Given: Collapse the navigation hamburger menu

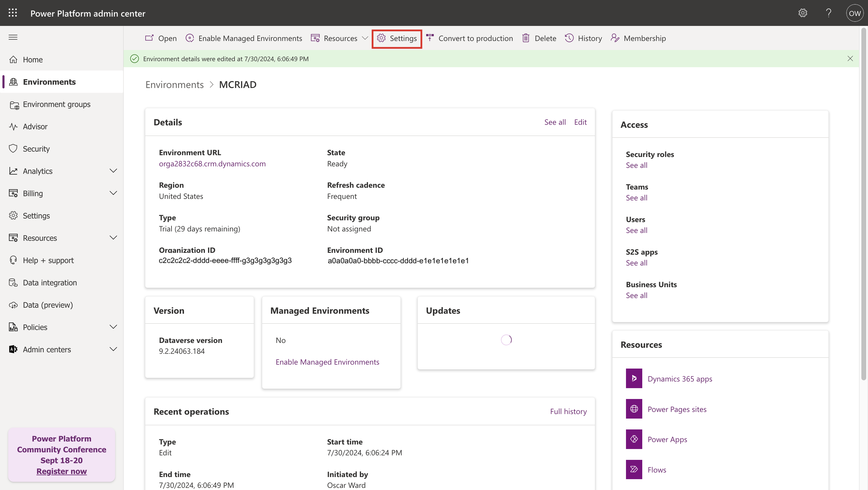Looking at the screenshot, I should tap(13, 37).
